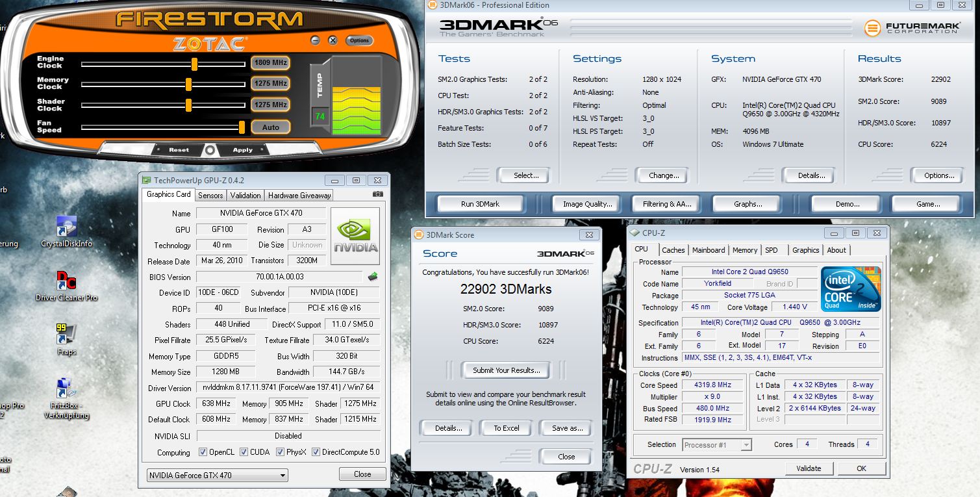Screen dimensions: 980x497
Task: Toggle CUDA checkbox in GPU-Z
Action: pos(244,452)
